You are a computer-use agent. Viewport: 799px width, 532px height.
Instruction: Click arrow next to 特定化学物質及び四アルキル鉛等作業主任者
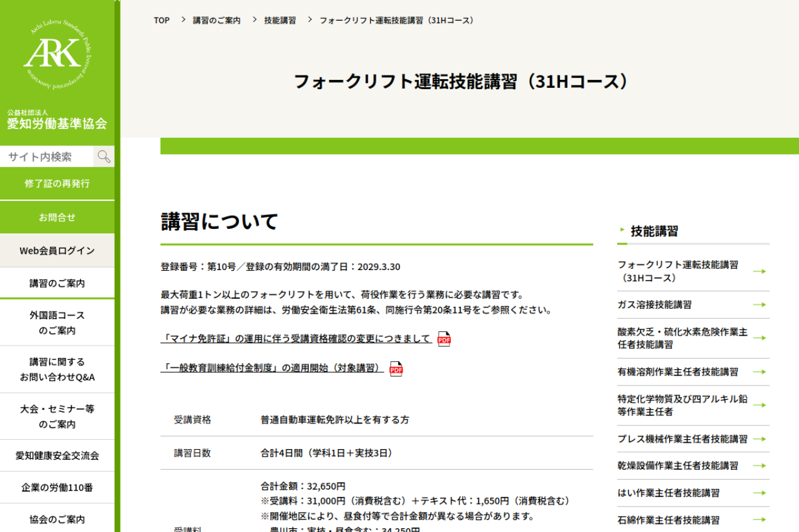tap(759, 405)
